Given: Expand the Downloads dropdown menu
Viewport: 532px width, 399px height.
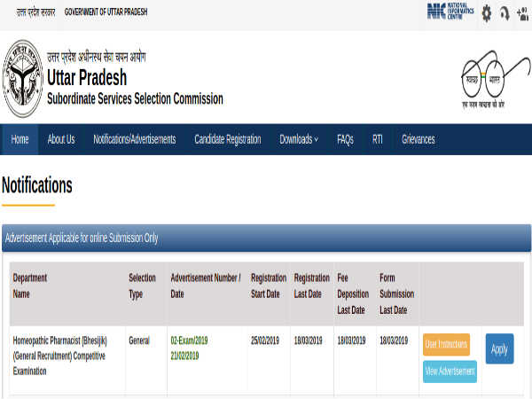Looking at the screenshot, I should [x=299, y=139].
